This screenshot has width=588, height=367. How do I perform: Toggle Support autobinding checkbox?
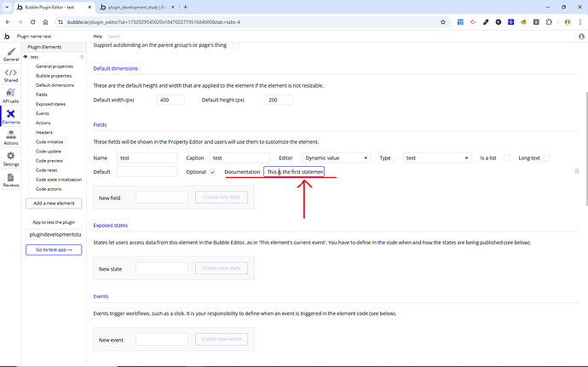[236, 45]
